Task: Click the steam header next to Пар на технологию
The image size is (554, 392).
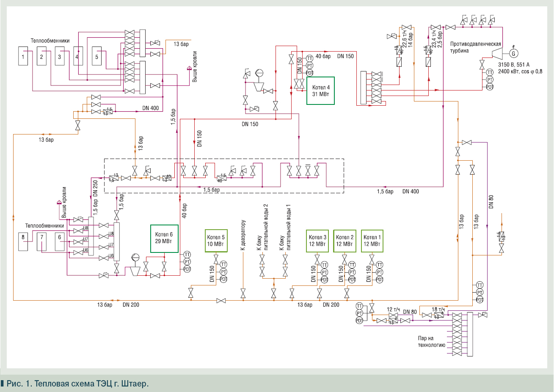Action: [469, 334]
